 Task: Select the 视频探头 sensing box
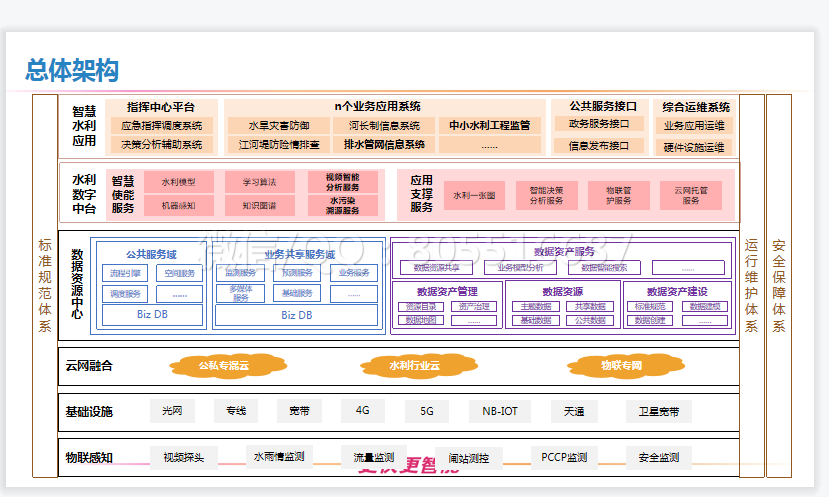point(184,457)
